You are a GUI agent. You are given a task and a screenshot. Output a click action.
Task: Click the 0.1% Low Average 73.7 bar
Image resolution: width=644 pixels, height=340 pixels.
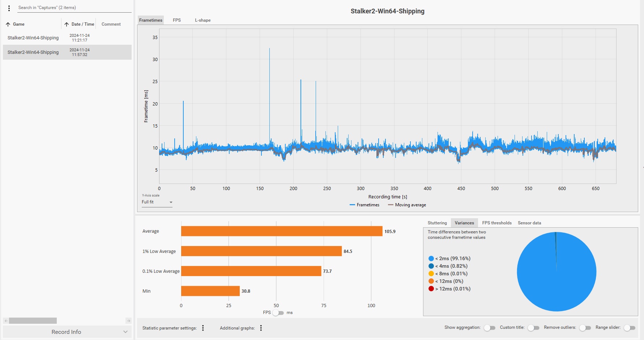click(x=251, y=271)
